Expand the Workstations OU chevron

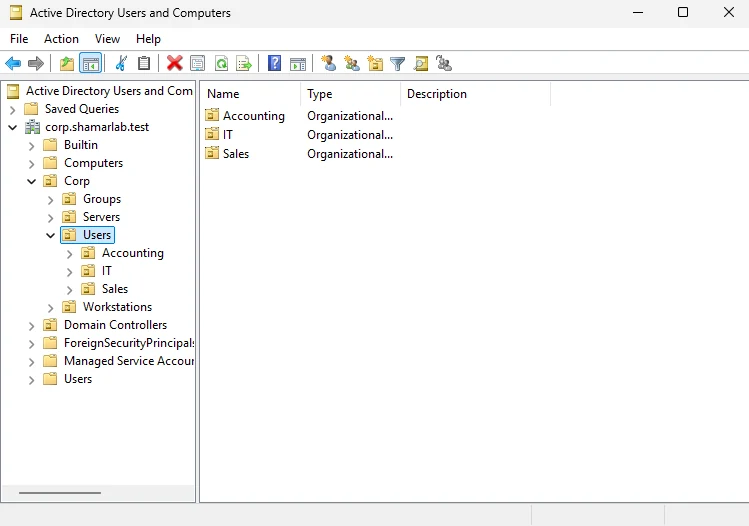coord(51,308)
